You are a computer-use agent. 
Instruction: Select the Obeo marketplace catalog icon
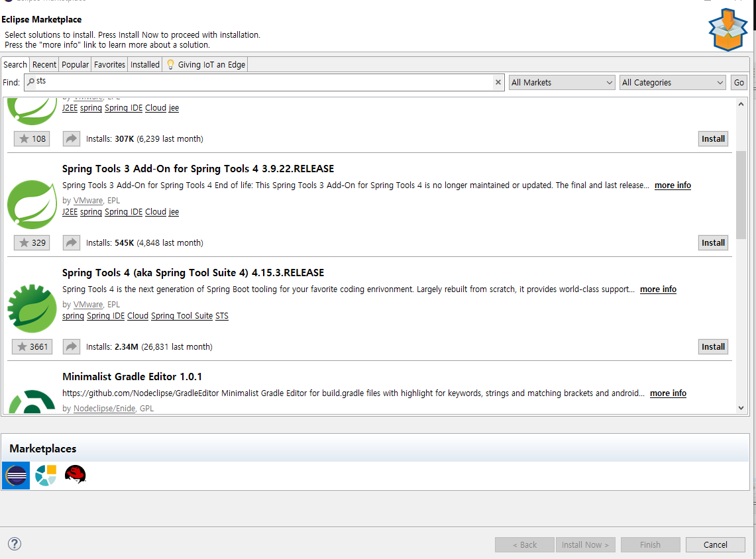coord(46,475)
